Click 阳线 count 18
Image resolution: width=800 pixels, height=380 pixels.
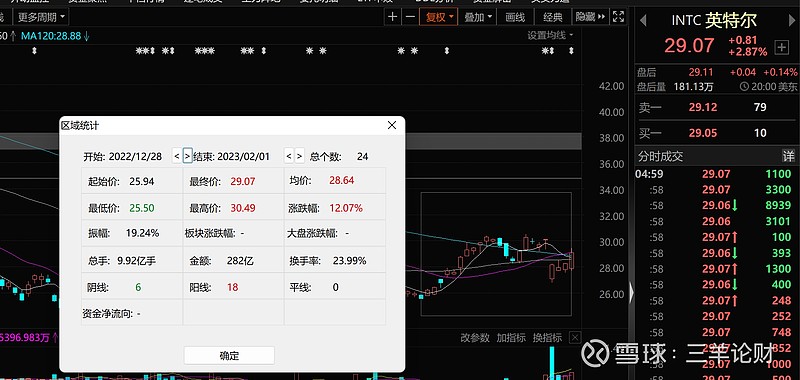pos(233,287)
